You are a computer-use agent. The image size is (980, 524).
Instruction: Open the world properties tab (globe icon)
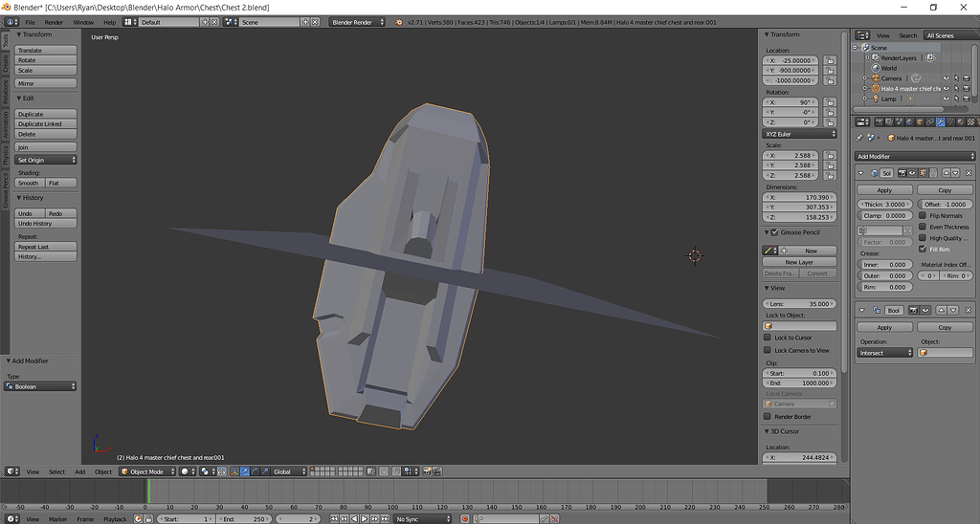(x=909, y=121)
